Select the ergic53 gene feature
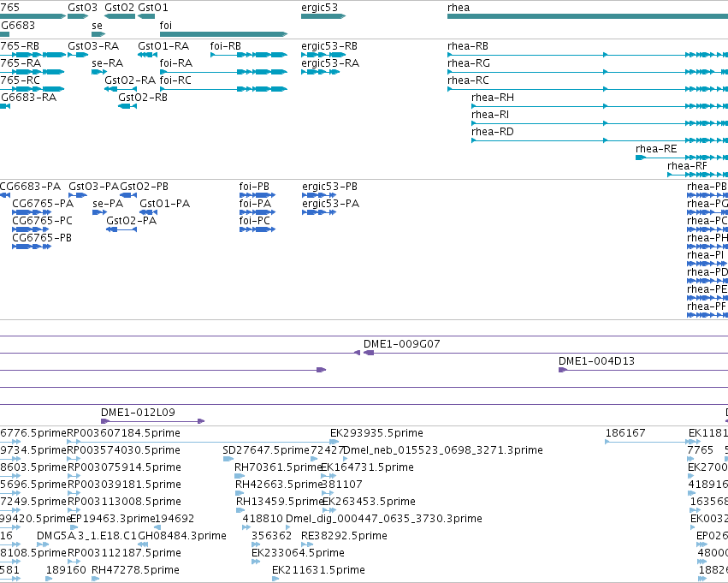728x583 pixels. (x=323, y=16)
